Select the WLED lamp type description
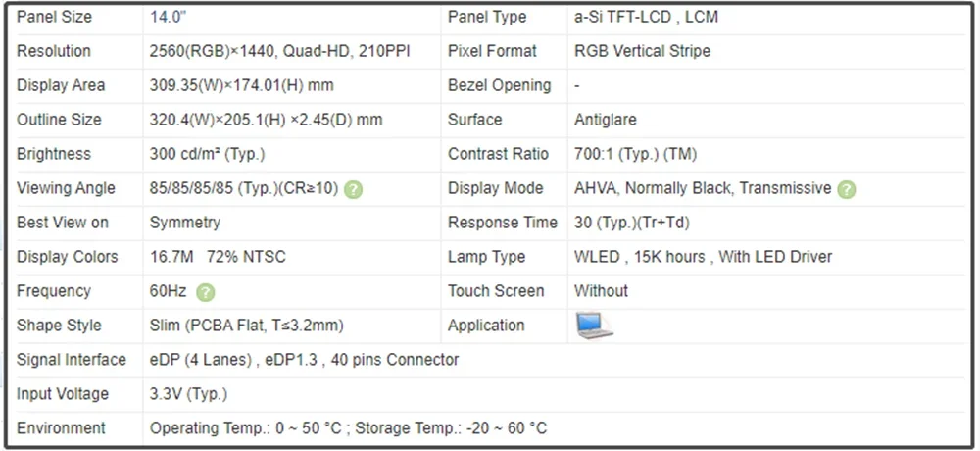Screen dimensions: 980x451 pyautogui.click(x=703, y=257)
